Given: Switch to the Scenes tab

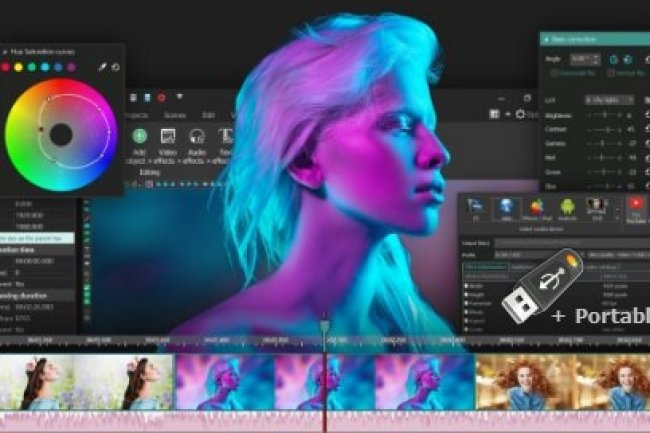Looking at the screenshot, I should coord(175,115).
